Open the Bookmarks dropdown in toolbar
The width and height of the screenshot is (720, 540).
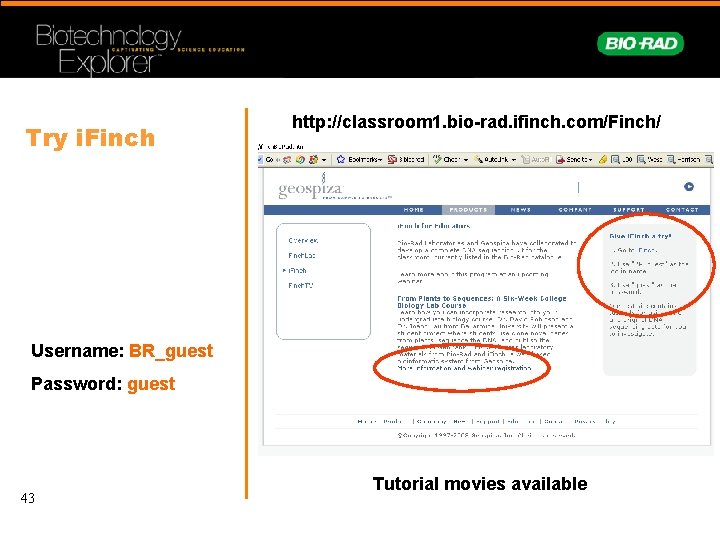pyautogui.click(x=365, y=159)
